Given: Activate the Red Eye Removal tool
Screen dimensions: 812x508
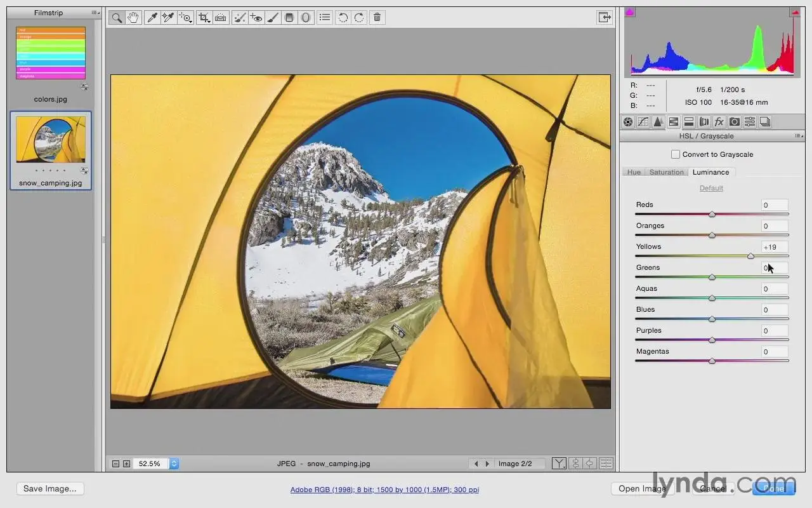Looking at the screenshot, I should click(256, 18).
